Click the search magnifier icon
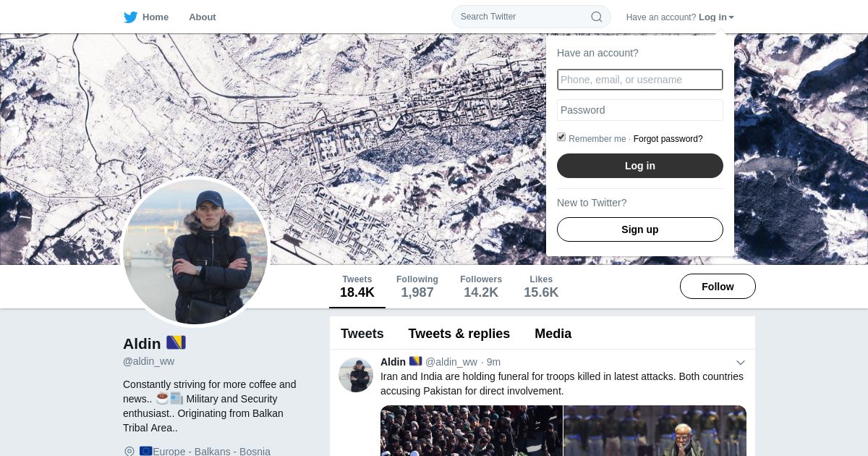 pyautogui.click(x=597, y=17)
